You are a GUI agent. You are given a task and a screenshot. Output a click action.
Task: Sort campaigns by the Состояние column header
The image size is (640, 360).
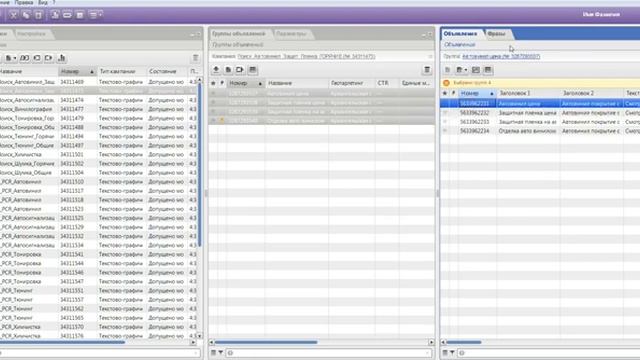(x=167, y=71)
